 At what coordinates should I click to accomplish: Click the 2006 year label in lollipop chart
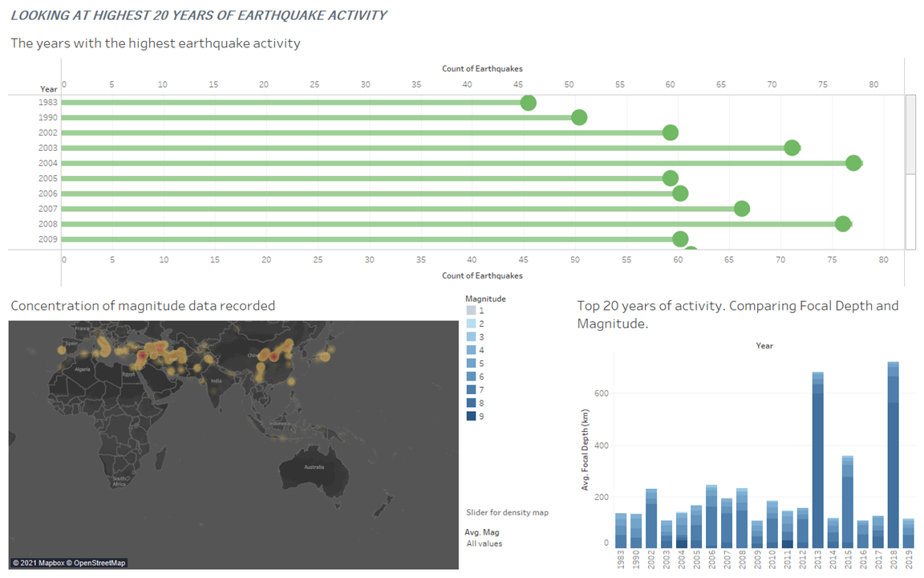coord(48,193)
